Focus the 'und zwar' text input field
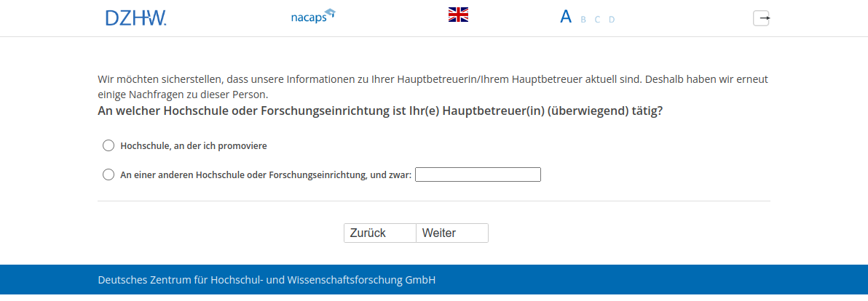This screenshot has width=868, height=301. pos(478,174)
